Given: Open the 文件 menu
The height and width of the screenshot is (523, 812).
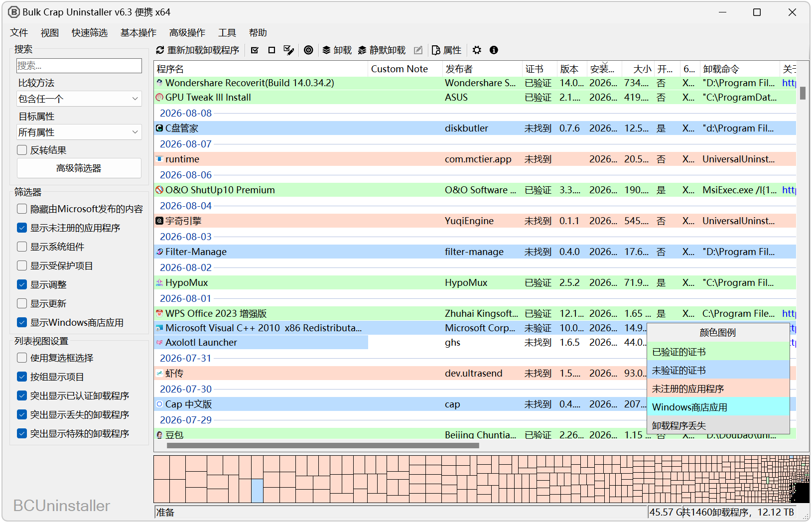Looking at the screenshot, I should point(19,33).
